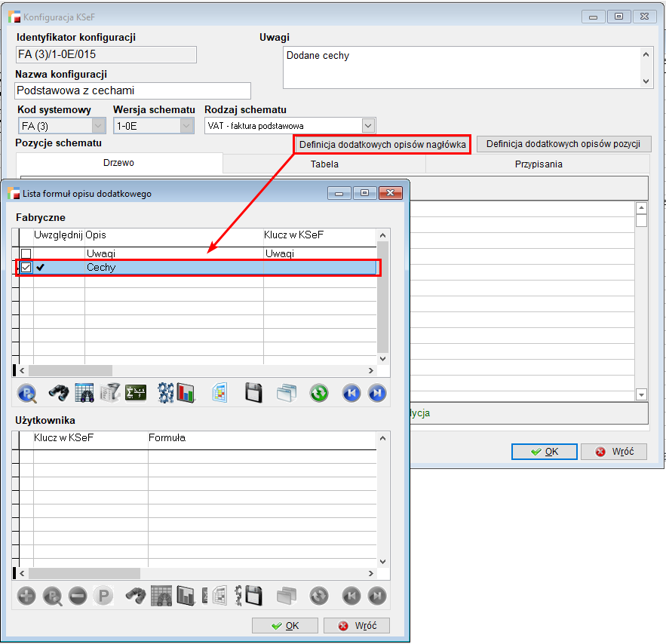Click the plus add icon in Użytkownika toolbar

click(x=26, y=596)
